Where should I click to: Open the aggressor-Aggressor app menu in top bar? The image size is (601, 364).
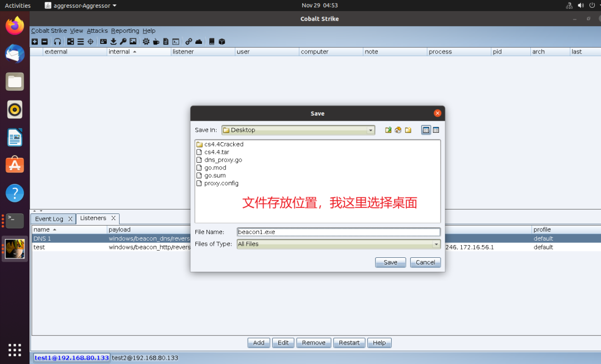[81, 6]
